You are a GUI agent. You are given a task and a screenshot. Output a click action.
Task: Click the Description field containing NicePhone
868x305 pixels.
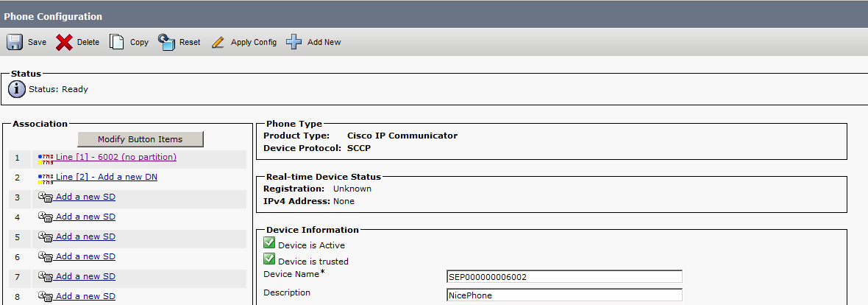564,295
